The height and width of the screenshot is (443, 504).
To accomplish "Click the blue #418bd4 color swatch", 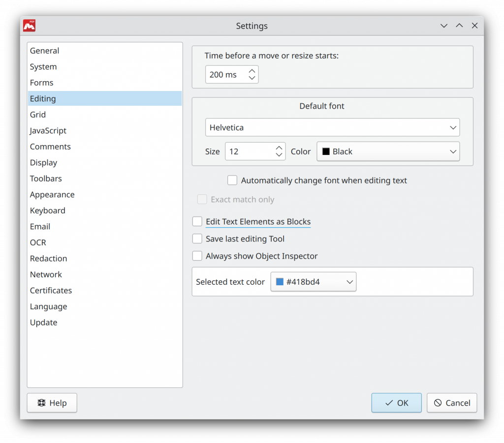I will pos(279,281).
